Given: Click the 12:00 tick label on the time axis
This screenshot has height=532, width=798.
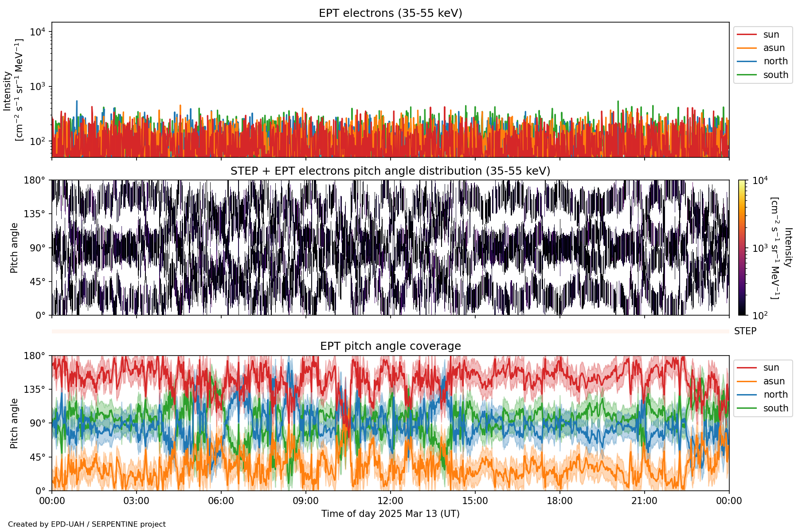Looking at the screenshot, I should click(390, 501).
